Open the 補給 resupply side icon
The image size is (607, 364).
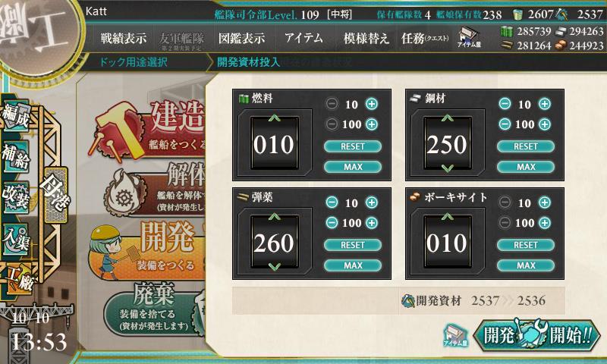click(x=16, y=156)
